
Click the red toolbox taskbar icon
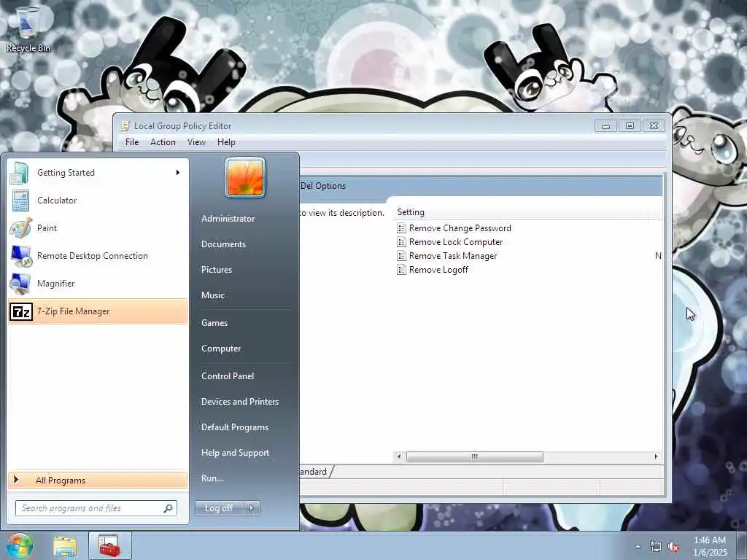click(x=109, y=546)
